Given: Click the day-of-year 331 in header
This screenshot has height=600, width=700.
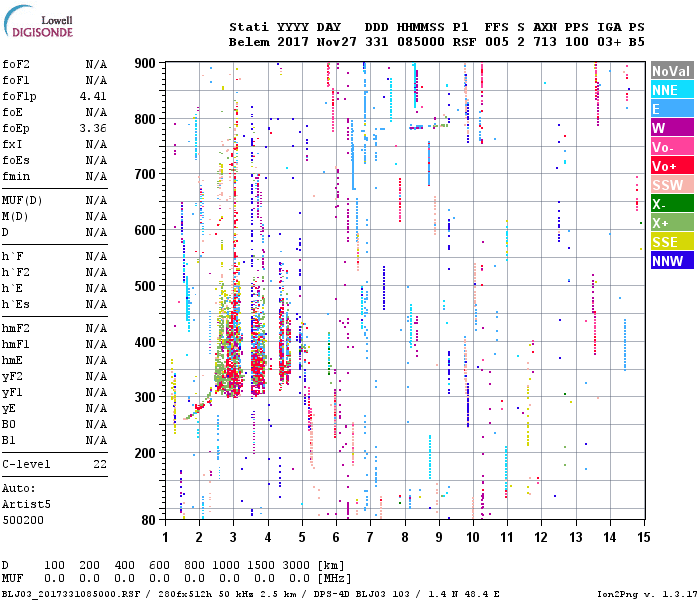Looking at the screenshot, I should (x=376, y=42).
